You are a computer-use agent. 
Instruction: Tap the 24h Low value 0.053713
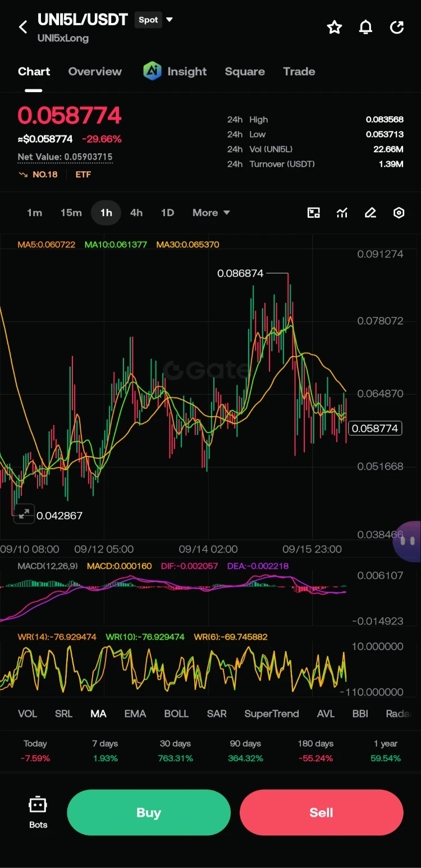pos(385,134)
